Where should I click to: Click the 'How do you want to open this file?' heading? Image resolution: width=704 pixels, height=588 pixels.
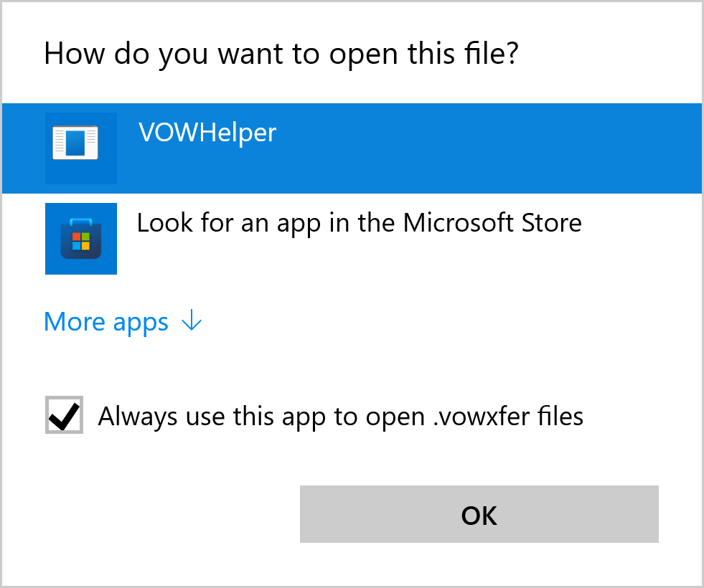[x=281, y=54]
